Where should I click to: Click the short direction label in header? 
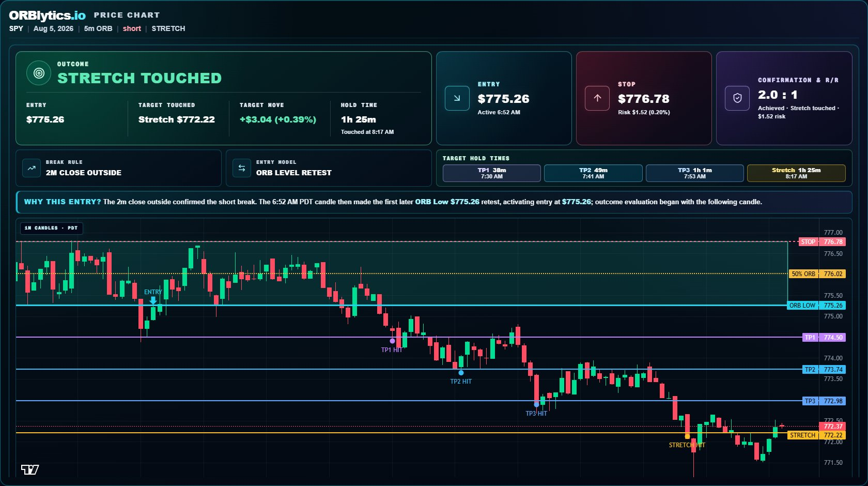(x=132, y=28)
